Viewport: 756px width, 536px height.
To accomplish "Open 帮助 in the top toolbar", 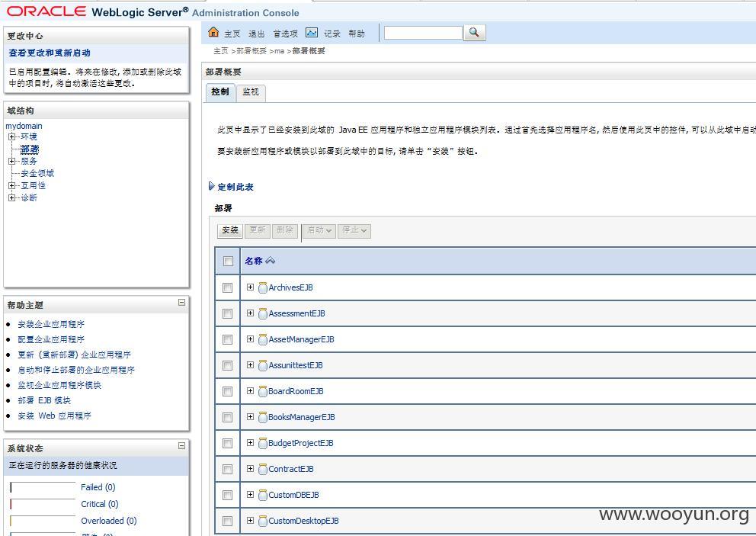I will pyautogui.click(x=357, y=34).
